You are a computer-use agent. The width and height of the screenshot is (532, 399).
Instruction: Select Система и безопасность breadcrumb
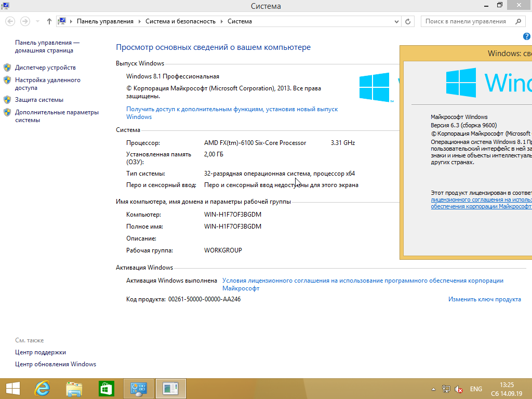coord(180,21)
